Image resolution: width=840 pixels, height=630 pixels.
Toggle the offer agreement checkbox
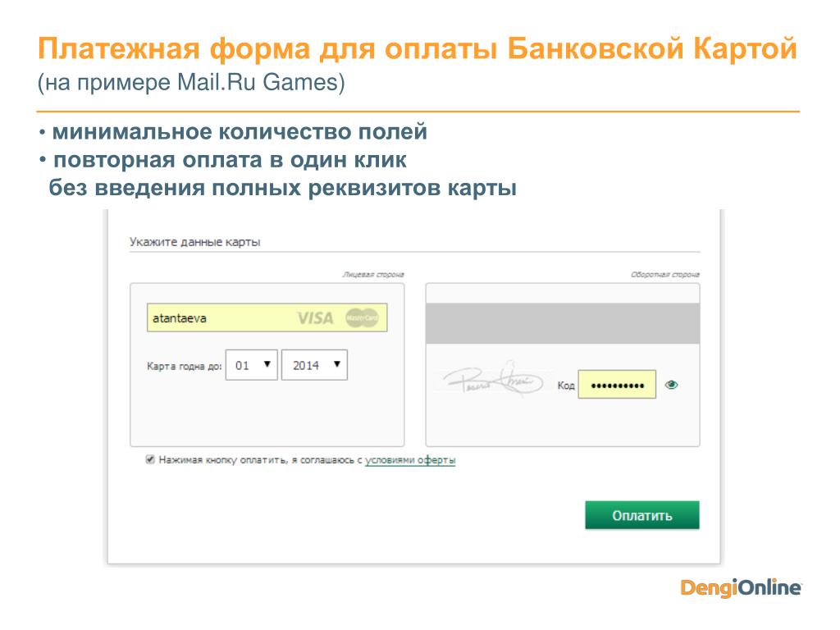click(150, 459)
